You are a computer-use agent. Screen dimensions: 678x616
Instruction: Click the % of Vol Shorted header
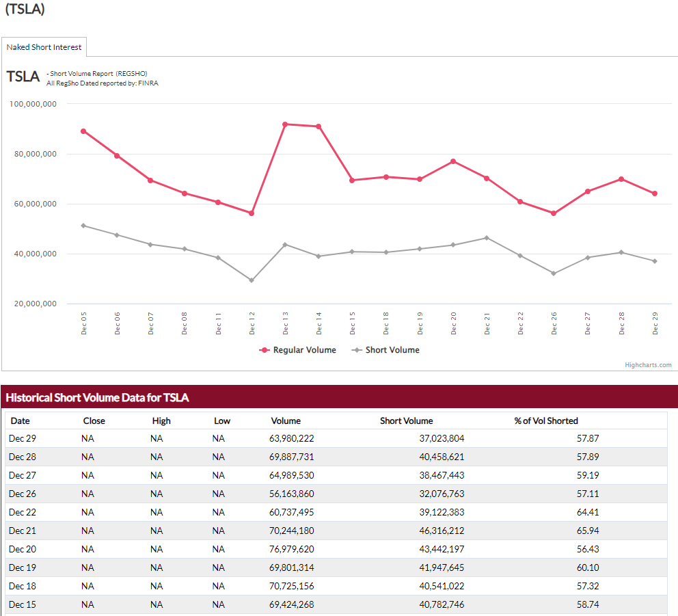tap(546, 421)
